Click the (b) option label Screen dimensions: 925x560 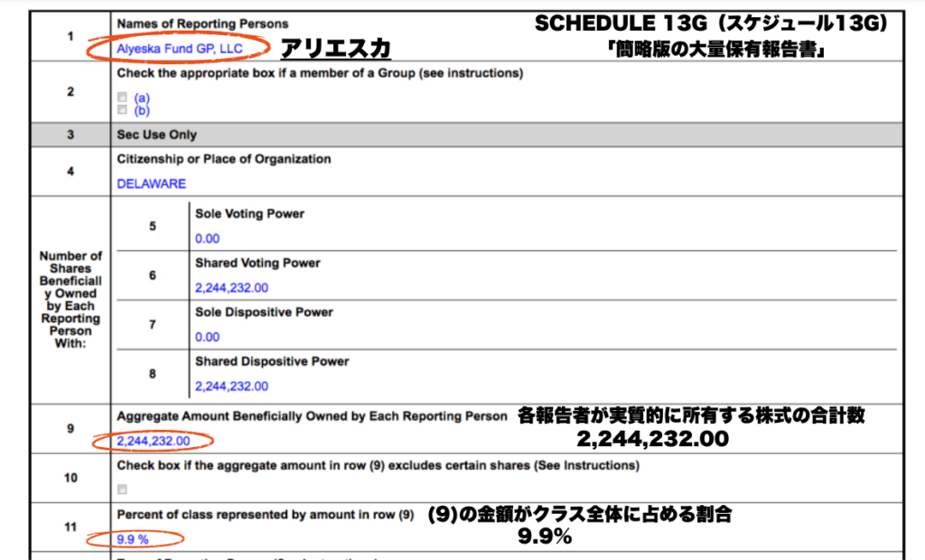(x=142, y=110)
